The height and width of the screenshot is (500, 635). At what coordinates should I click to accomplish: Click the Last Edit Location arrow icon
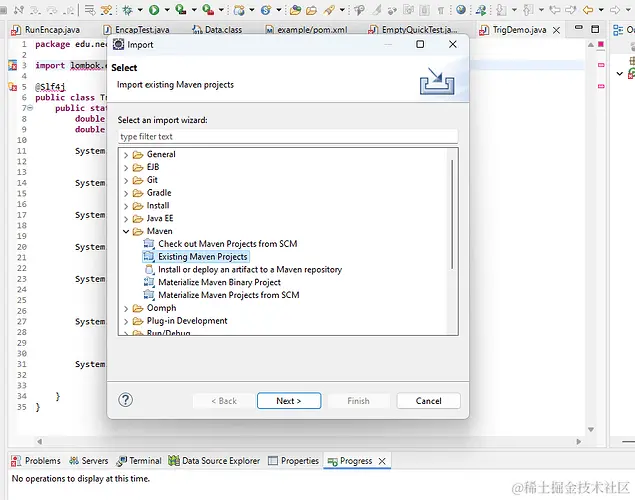(554, 9)
